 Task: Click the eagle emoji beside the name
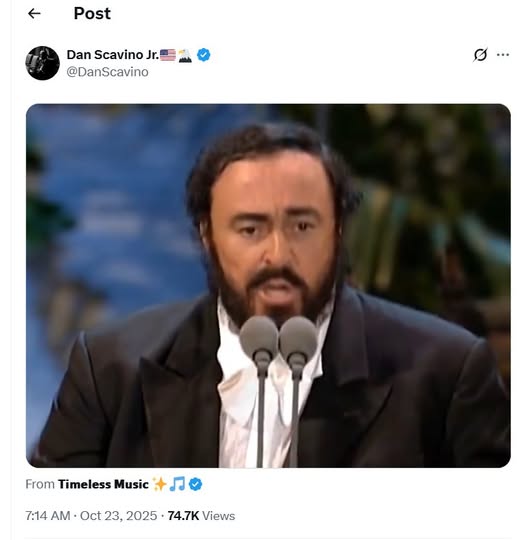[x=185, y=55]
